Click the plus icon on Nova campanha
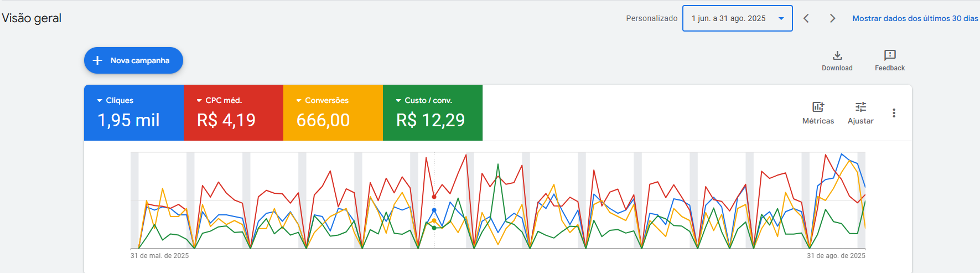This screenshot has height=273, width=980. (x=97, y=60)
